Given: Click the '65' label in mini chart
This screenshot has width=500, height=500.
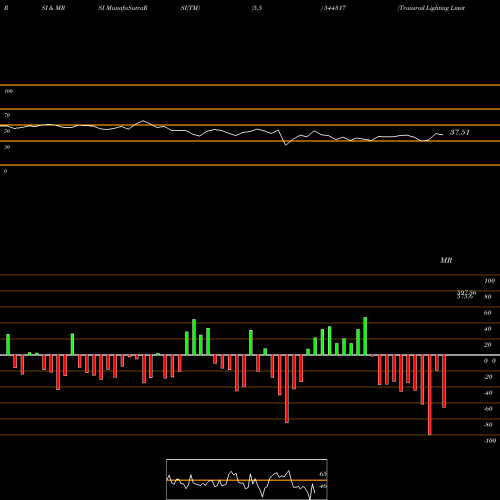Looking at the screenshot, I should click(x=322, y=474).
